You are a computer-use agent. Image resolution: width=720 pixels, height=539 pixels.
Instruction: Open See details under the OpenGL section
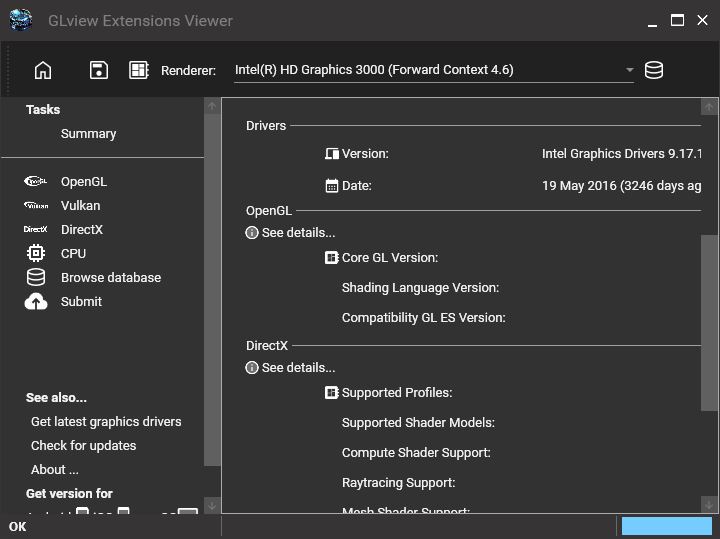pyautogui.click(x=290, y=233)
